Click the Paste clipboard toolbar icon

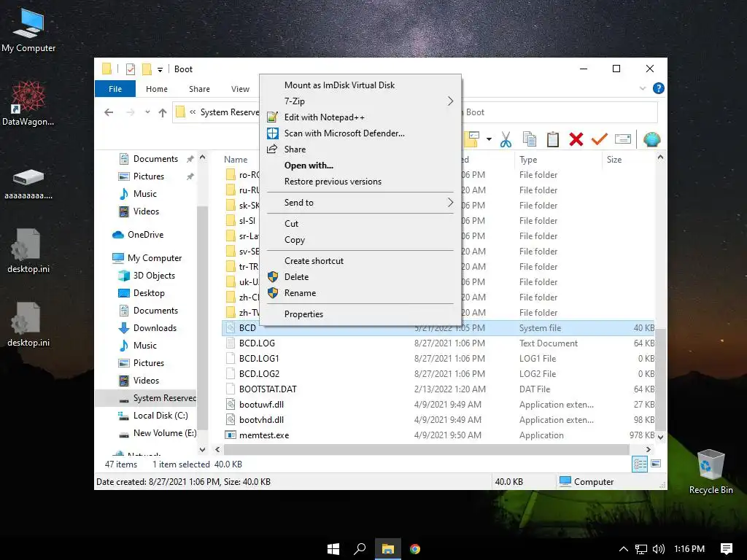click(x=553, y=139)
